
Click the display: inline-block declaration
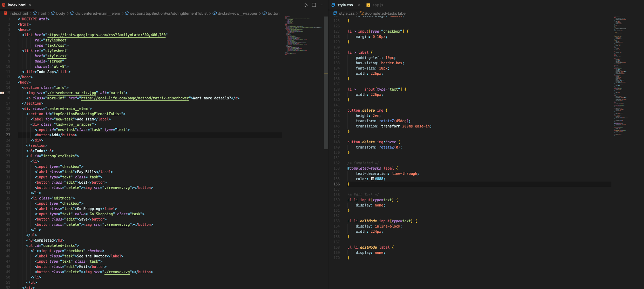[379, 226]
